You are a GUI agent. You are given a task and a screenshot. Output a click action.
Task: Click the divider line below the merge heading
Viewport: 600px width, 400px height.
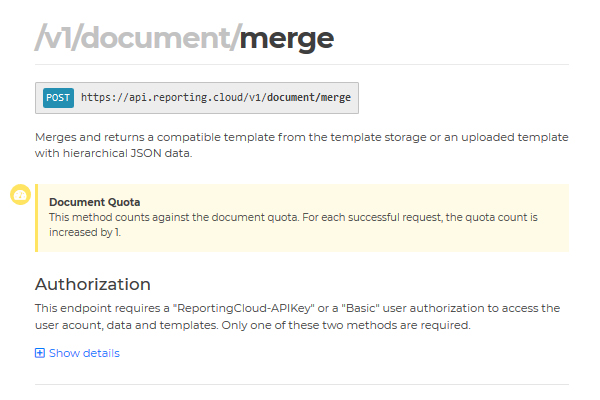[302, 64]
